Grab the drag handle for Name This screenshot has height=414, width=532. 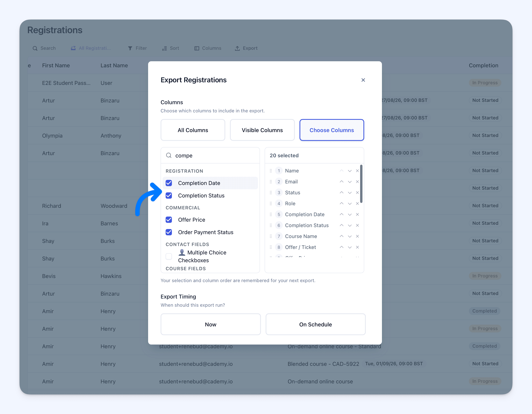[271, 171]
